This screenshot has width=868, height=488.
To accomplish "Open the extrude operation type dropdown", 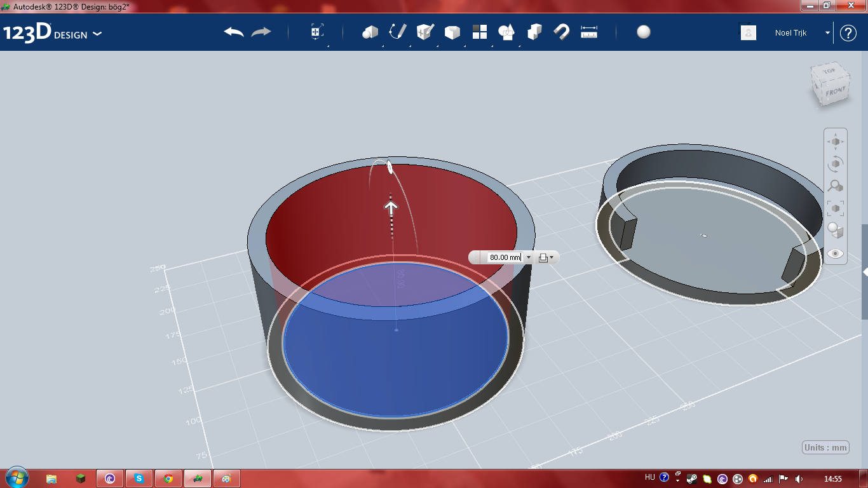I will pos(546,257).
